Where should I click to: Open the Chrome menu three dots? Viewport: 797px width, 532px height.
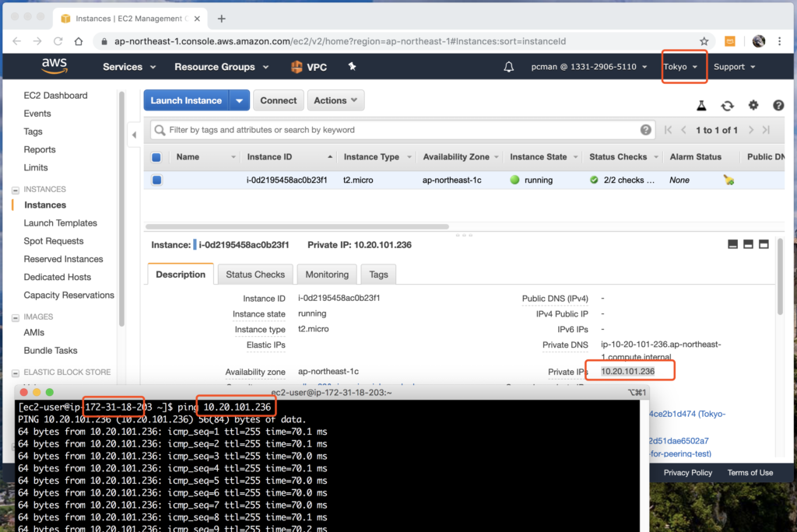coord(780,41)
